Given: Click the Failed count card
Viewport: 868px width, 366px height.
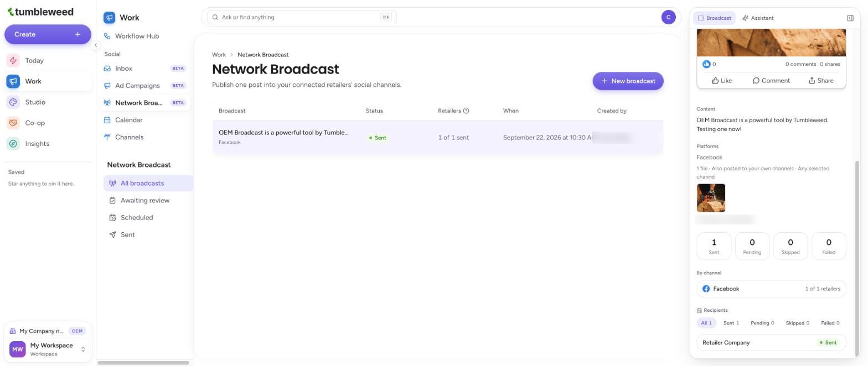Looking at the screenshot, I should [829, 246].
